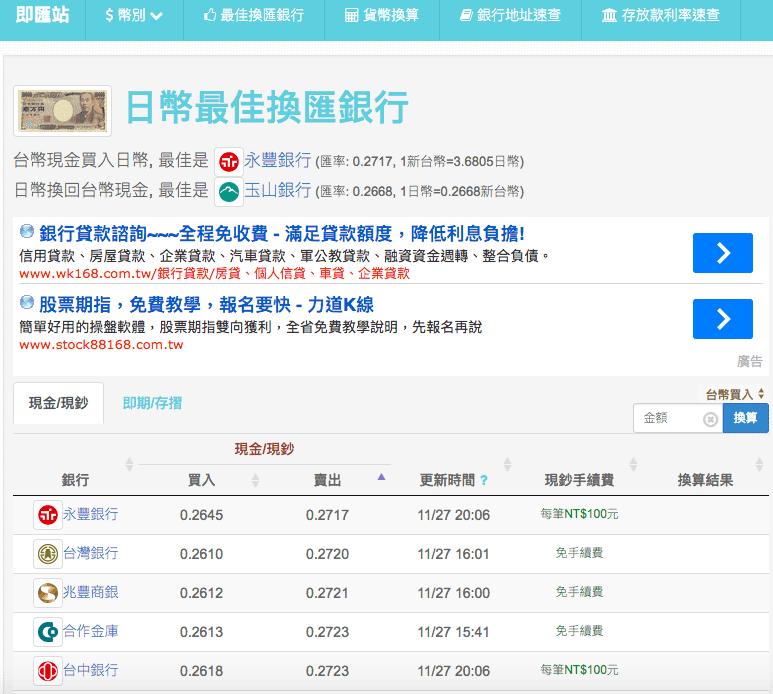The image size is (773, 694).
Task: Switch to the 即期/存摺 tab
Action: 152,403
